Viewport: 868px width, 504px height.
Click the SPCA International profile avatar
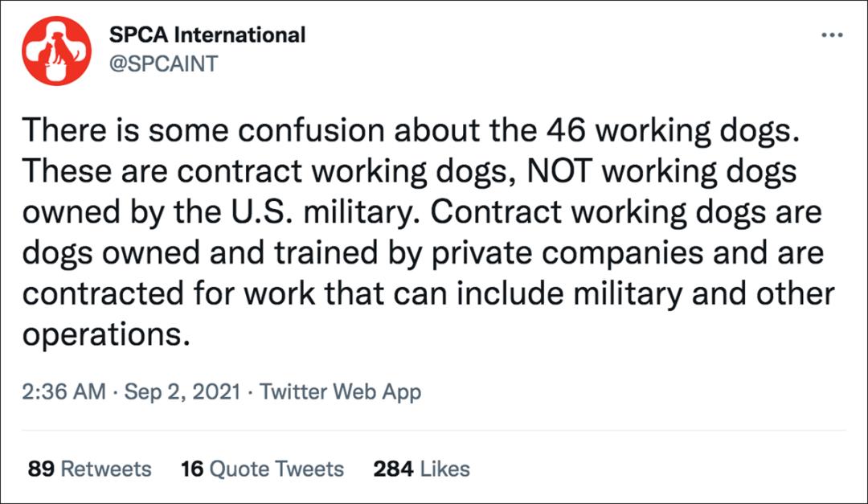tap(56, 50)
